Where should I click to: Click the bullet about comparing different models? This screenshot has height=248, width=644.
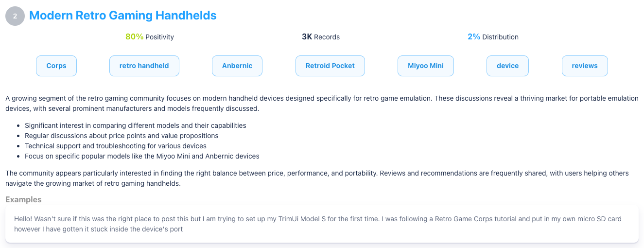[x=136, y=125]
